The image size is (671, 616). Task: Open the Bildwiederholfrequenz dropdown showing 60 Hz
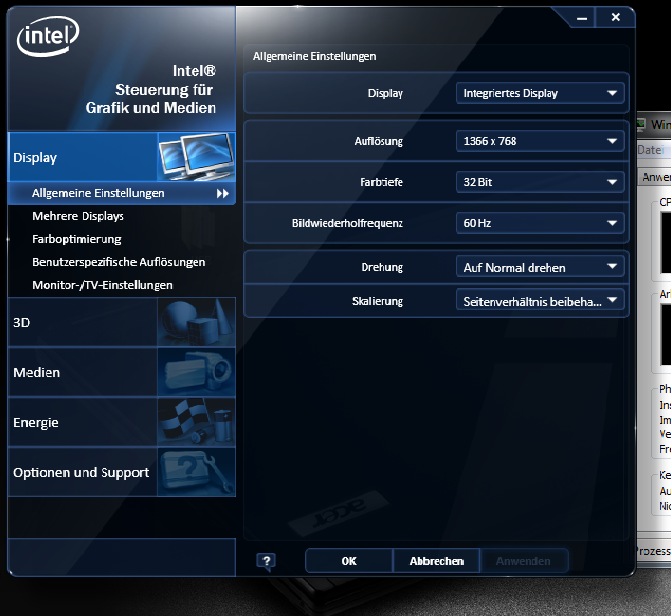pos(540,223)
